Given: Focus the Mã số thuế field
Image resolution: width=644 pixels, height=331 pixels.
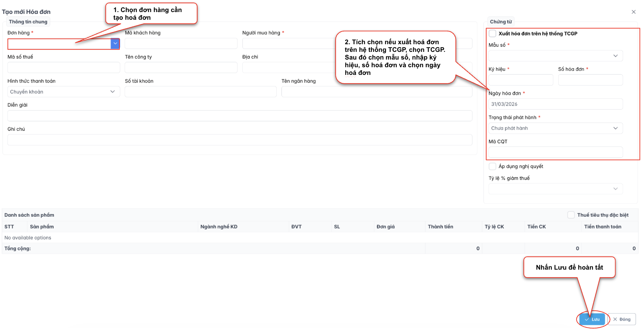Looking at the screenshot, I should click(x=64, y=68).
